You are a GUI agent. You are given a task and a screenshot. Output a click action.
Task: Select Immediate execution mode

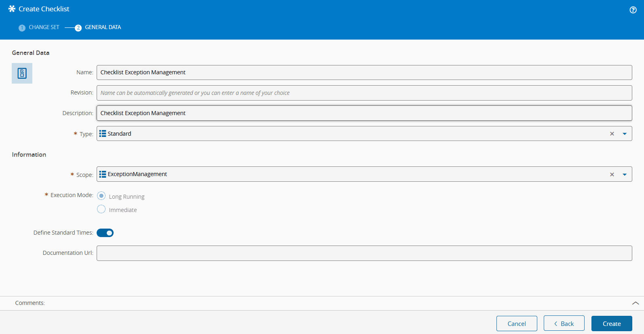(101, 209)
